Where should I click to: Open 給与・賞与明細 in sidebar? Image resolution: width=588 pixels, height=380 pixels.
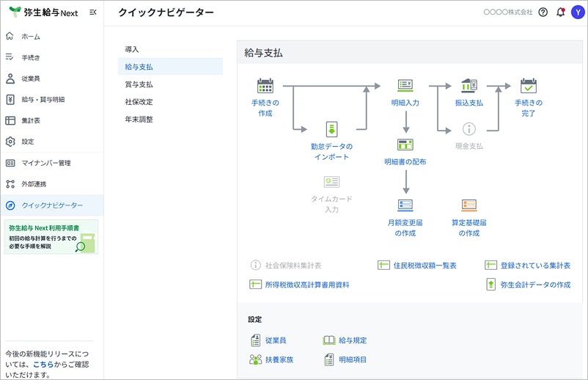click(x=43, y=100)
